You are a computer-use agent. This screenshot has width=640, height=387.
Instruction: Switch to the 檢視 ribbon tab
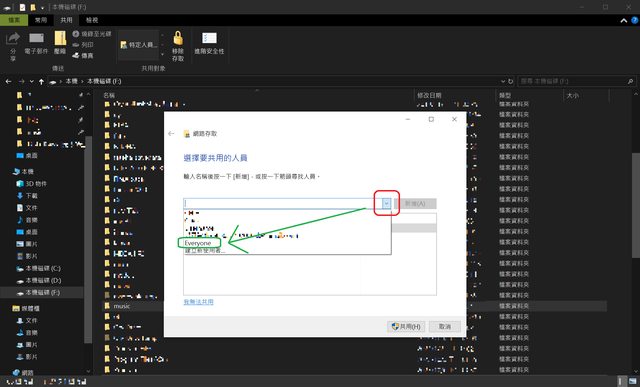(91, 20)
